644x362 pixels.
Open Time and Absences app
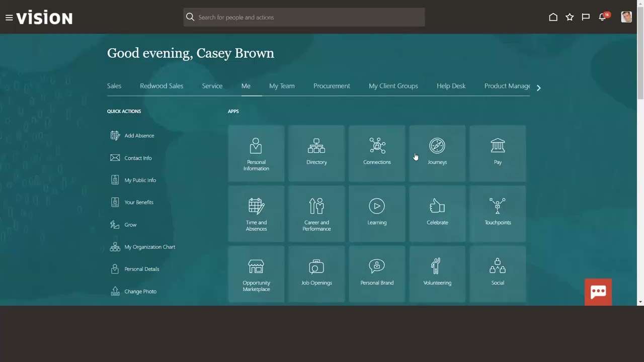(x=256, y=214)
